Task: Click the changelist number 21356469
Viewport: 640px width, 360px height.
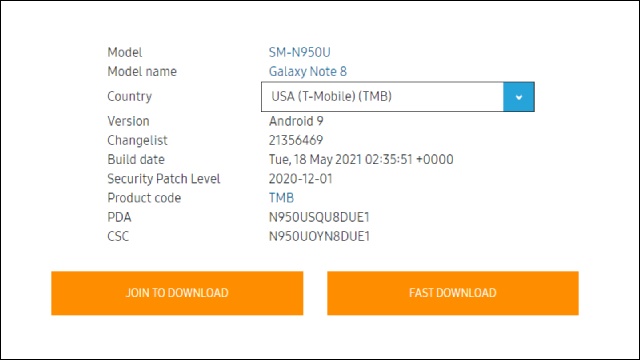Action: [x=296, y=140]
